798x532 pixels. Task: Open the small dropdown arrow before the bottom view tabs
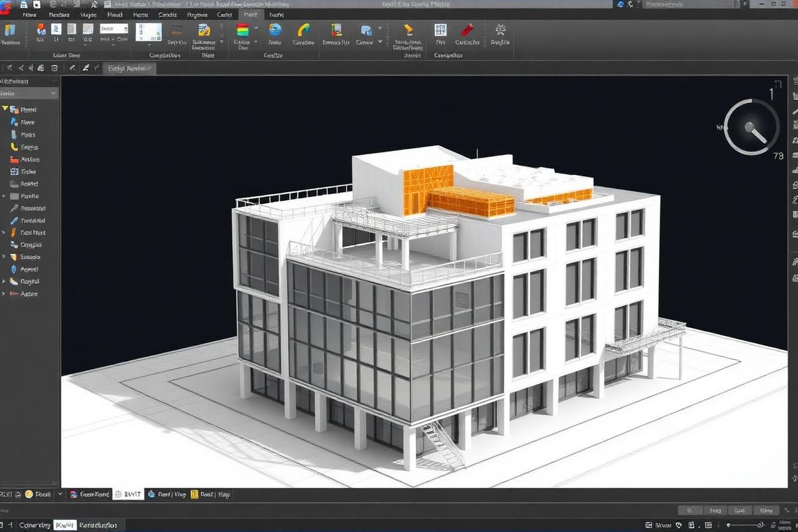click(61, 495)
